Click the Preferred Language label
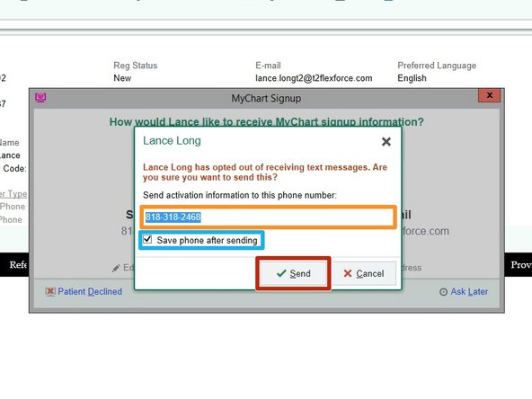The width and height of the screenshot is (532, 399). click(437, 66)
